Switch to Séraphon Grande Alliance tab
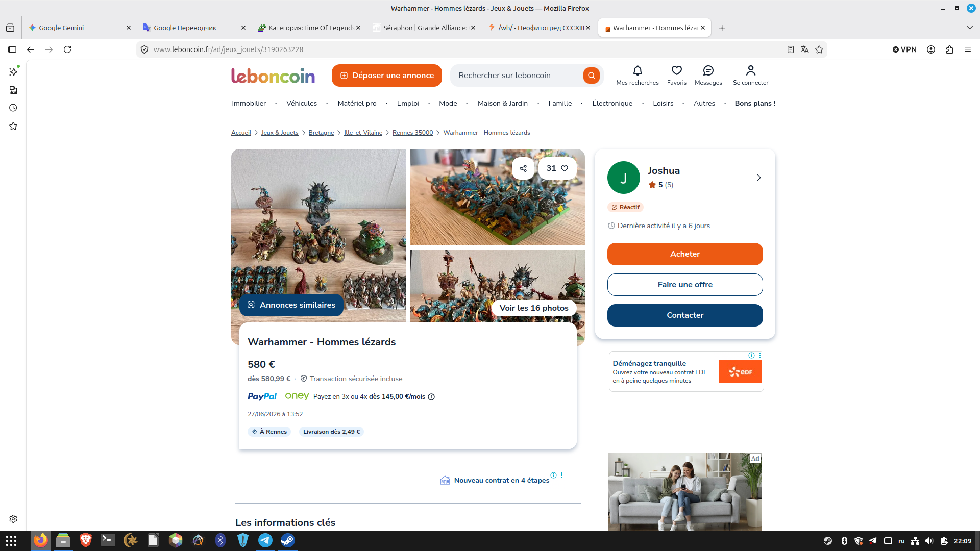 tap(423, 28)
